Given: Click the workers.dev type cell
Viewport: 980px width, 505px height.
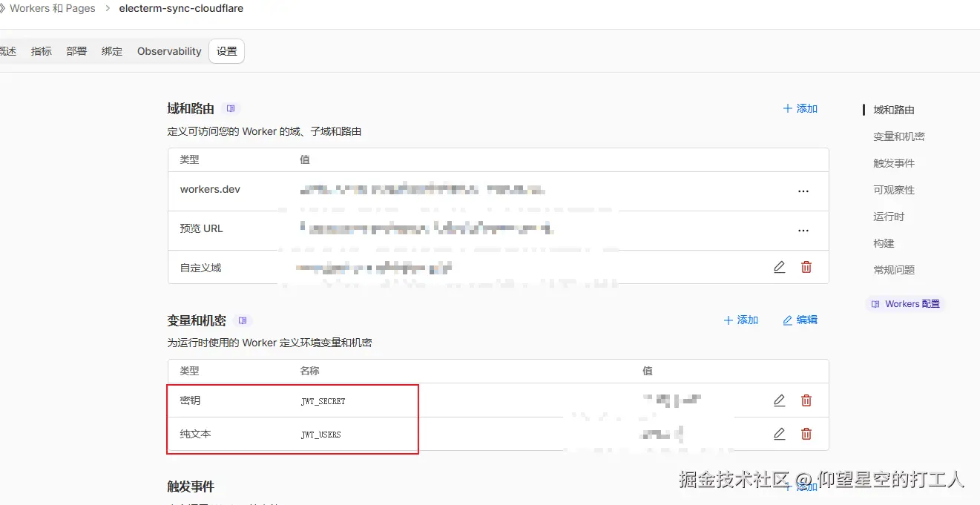Looking at the screenshot, I should [x=210, y=189].
